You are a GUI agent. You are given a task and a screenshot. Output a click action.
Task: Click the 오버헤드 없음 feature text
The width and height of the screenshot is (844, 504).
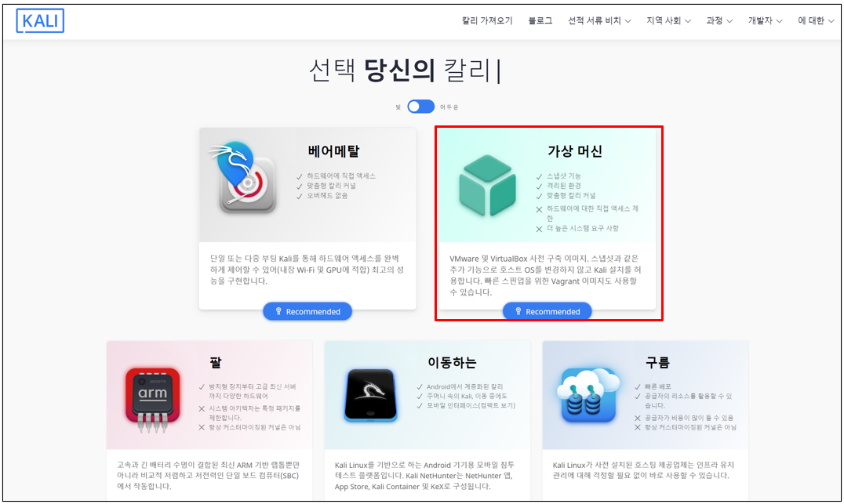coord(327,196)
